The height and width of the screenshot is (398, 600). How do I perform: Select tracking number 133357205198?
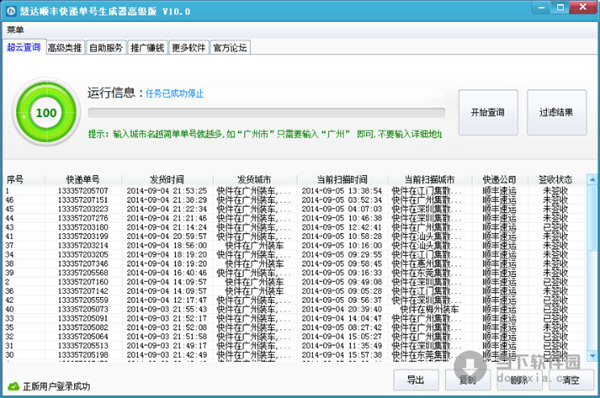83,355
